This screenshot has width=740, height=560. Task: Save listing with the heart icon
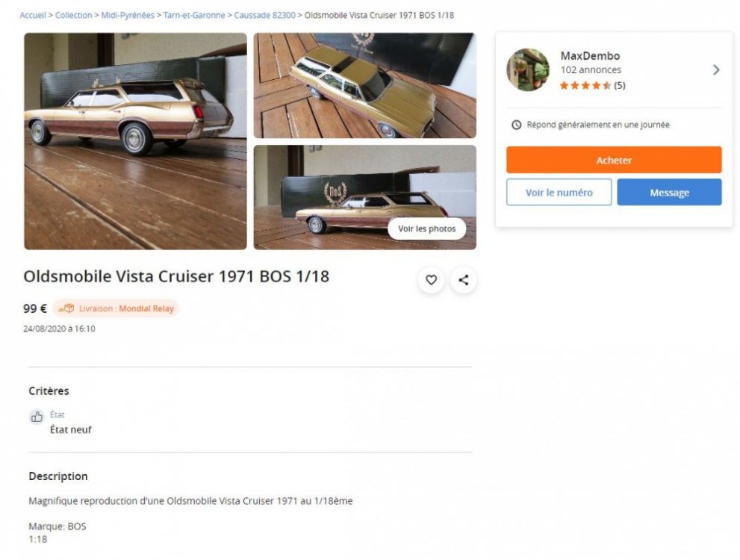click(431, 280)
